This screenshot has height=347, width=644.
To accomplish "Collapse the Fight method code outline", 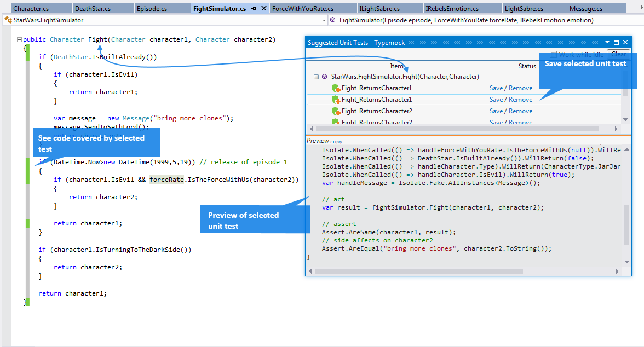I will (x=20, y=39).
